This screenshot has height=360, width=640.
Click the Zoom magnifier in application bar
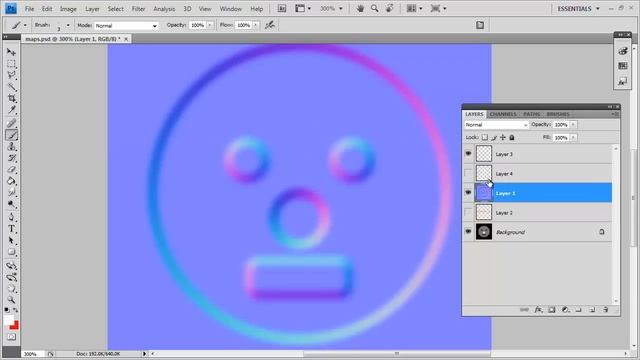tap(374, 9)
